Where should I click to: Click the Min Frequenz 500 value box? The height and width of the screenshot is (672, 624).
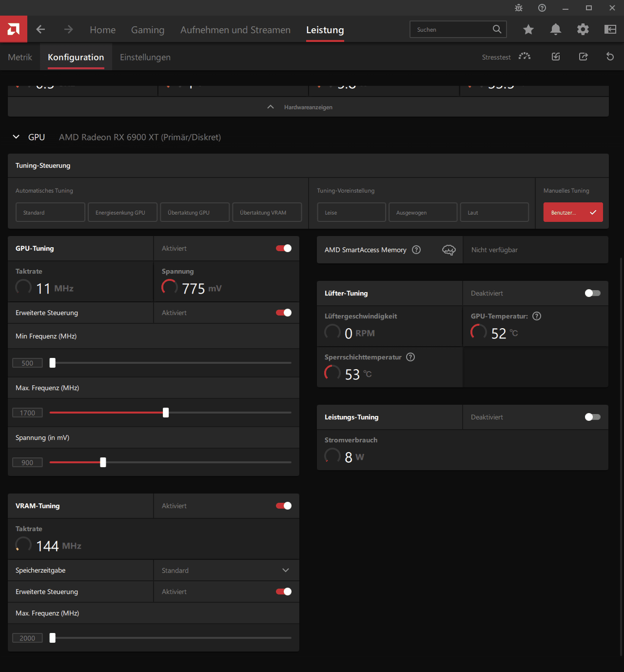click(27, 363)
